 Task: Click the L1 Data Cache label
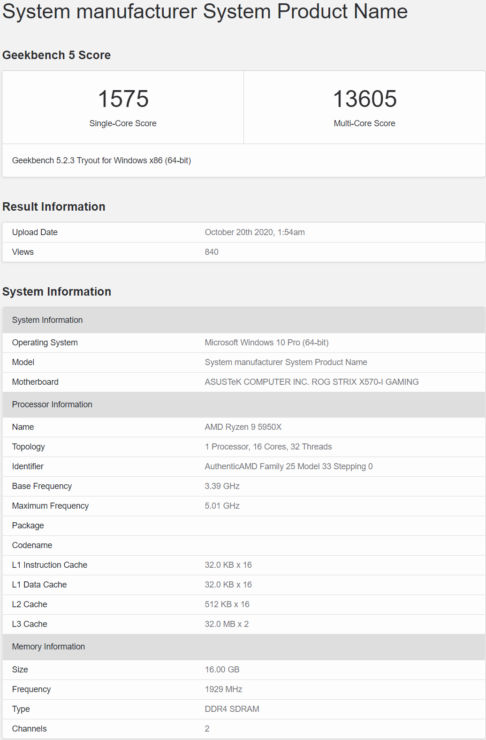pyautogui.click(x=39, y=585)
